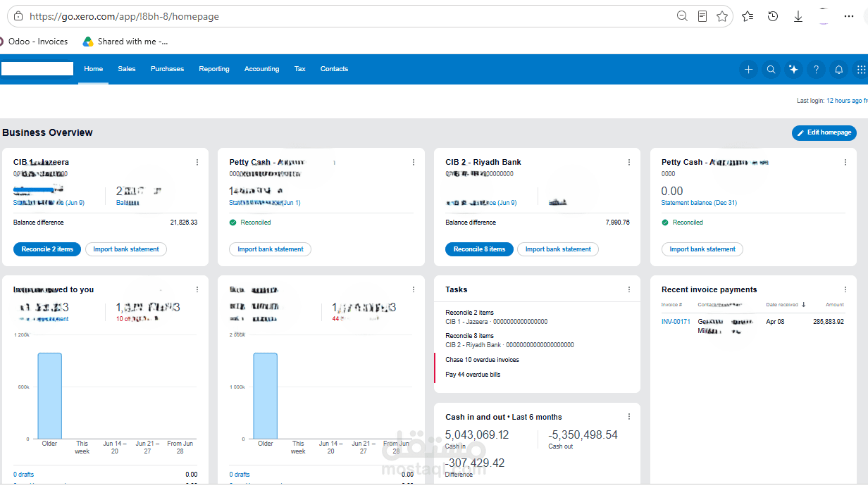Open invoice INV-00171 link
This screenshot has width=868, height=488.
(676, 322)
